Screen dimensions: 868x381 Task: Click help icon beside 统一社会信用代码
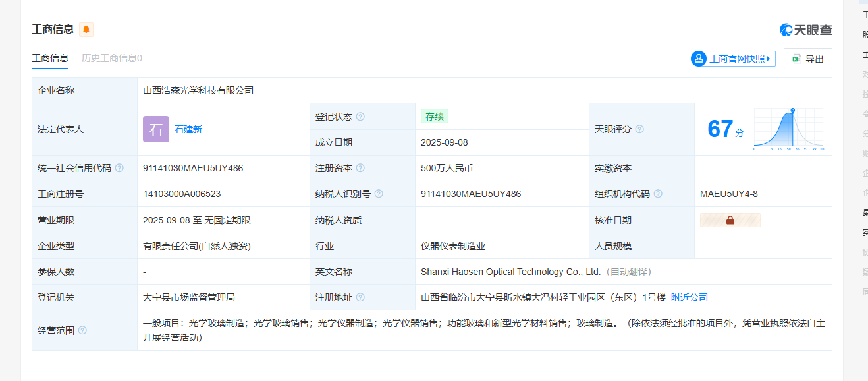pyautogui.click(x=119, y=168)
